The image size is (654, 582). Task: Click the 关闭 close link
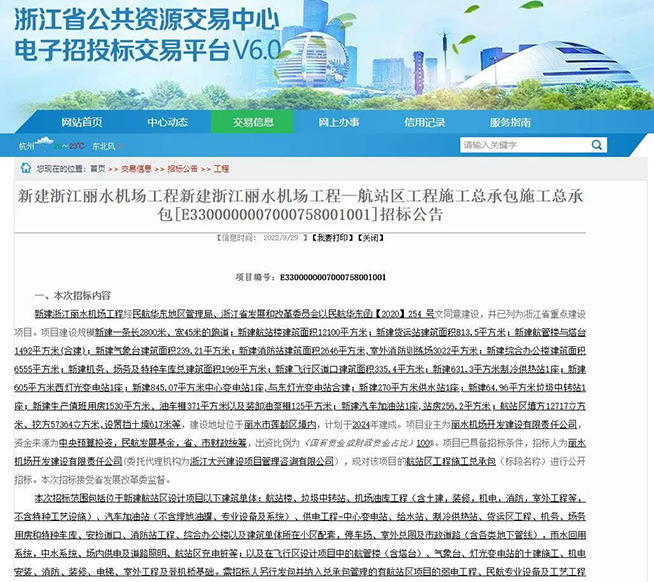coord(371,238)
